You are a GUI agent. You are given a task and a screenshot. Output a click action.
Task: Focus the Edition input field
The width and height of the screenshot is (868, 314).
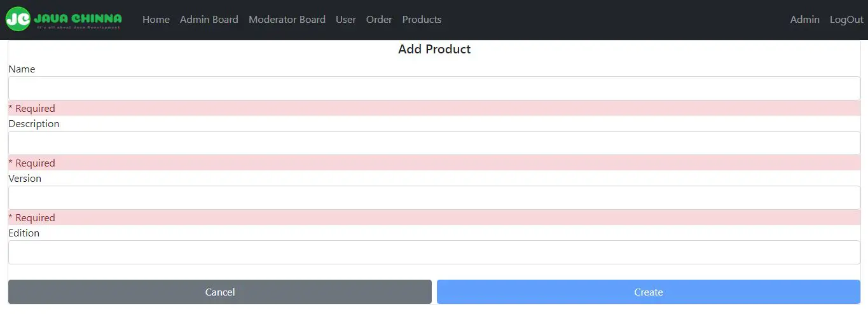click(434, 252)
